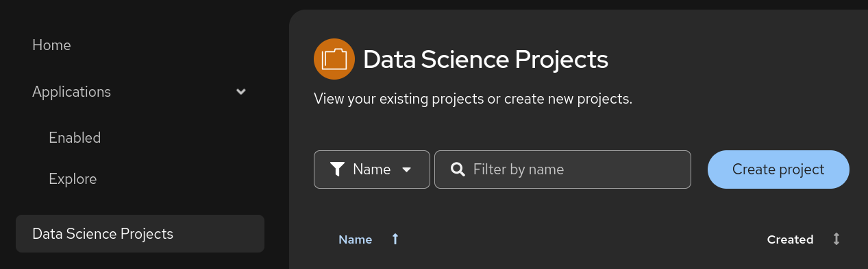Click the funnel filter icon
The image size is (868, 269).
tap(336, 169)
